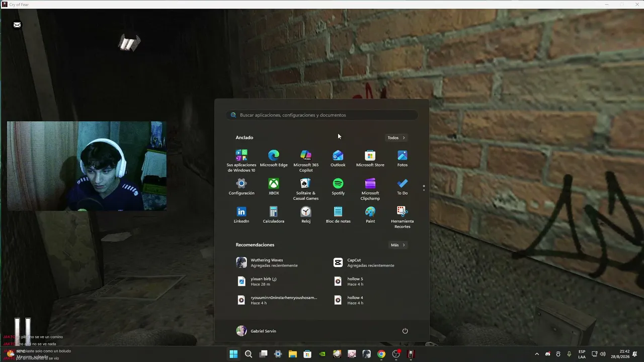Open the Reloj app
The height and width of the screenshot is (362, 644).
tap(306, 215)
